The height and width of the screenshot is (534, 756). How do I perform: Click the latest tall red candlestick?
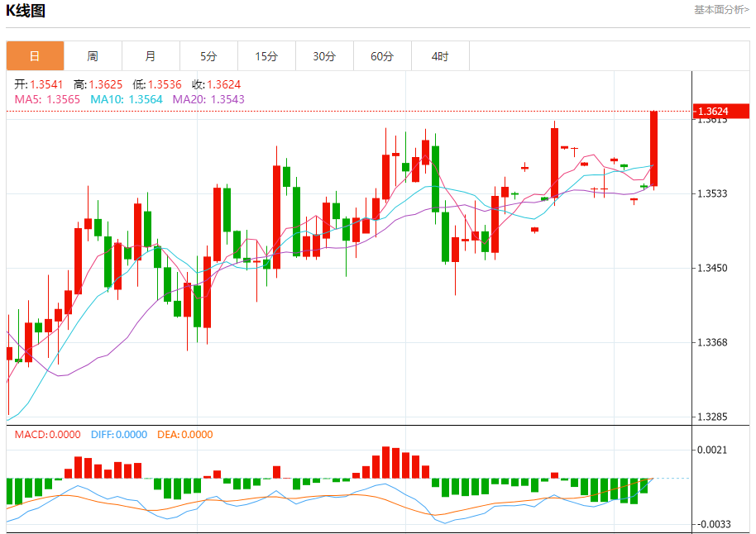(653, 149)
